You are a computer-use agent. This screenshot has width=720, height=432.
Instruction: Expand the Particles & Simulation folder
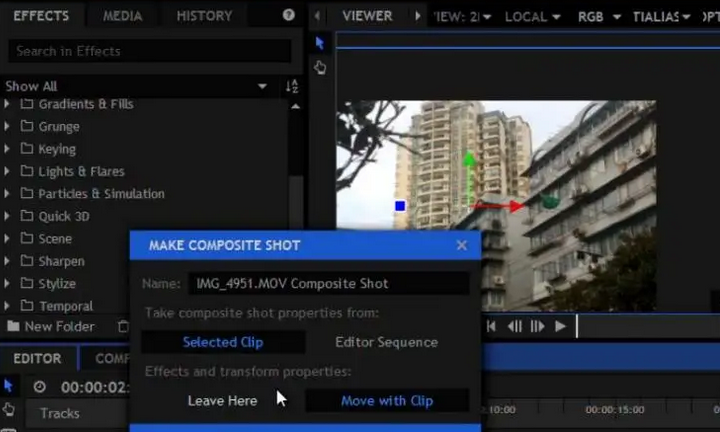(x=8, y=194)
